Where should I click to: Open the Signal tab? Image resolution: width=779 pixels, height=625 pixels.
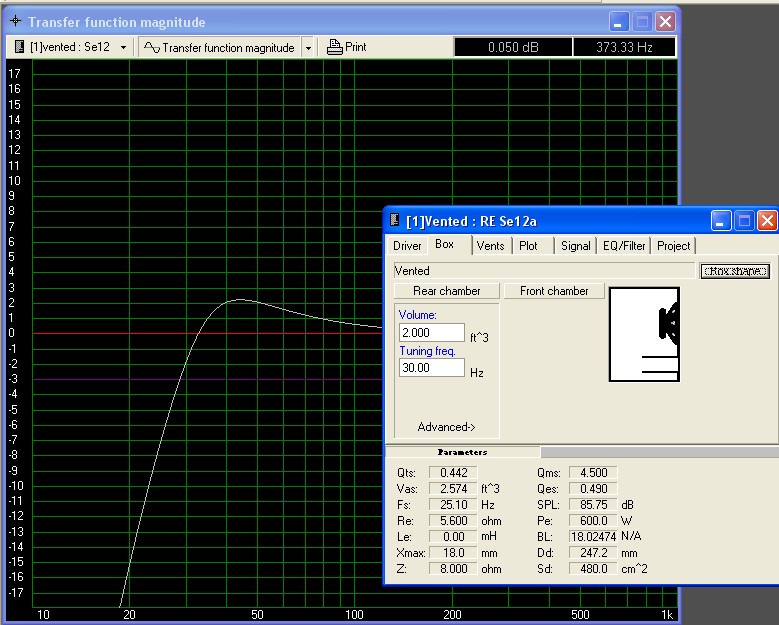pos(575,246)
